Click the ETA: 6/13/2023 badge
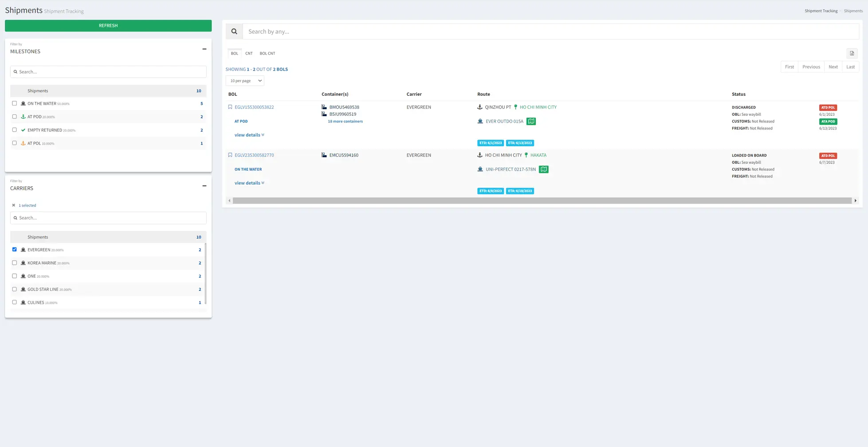Viewport: 868px width, 447px height. 520,143
